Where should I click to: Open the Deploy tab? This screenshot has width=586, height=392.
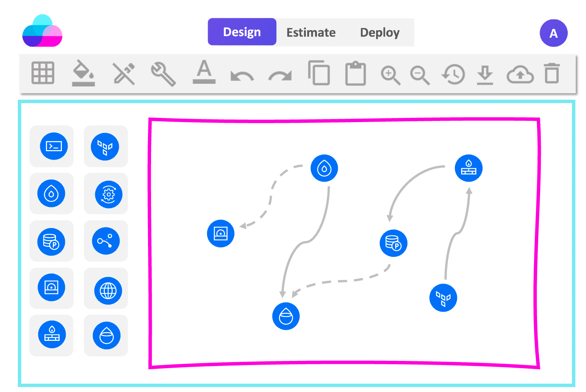pyautogui.click(x=380, y=33)
